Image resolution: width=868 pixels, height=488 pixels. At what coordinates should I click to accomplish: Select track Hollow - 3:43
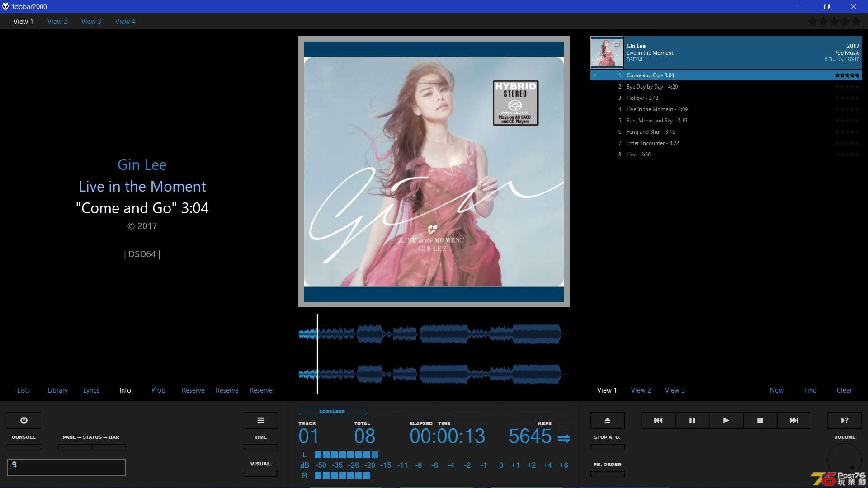[726, 98]
